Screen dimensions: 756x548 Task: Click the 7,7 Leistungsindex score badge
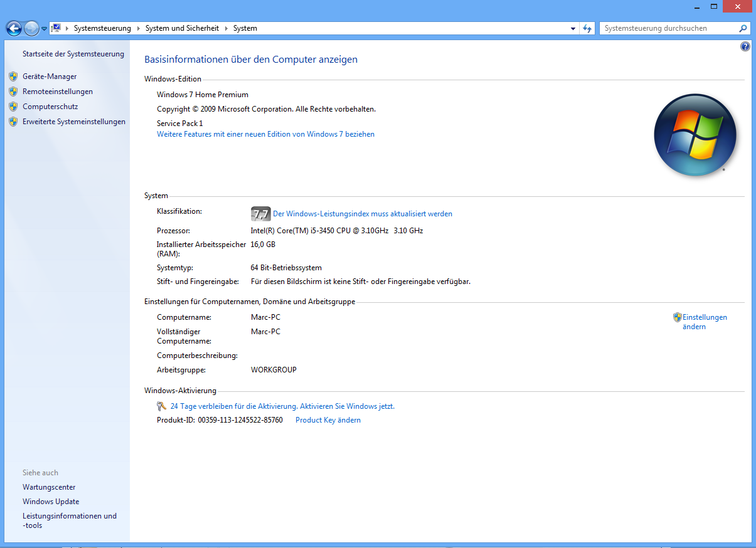click(260, 214)
